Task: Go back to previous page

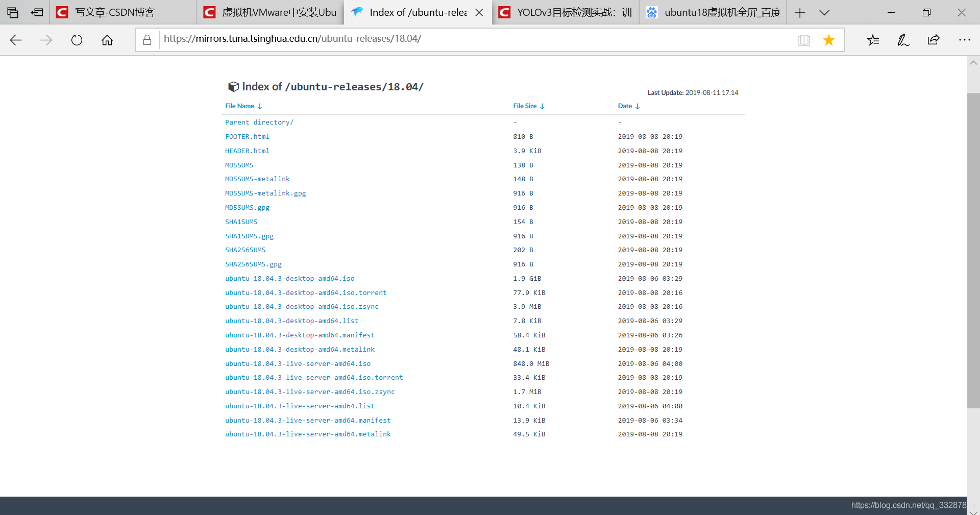Action: click(16, 40)
